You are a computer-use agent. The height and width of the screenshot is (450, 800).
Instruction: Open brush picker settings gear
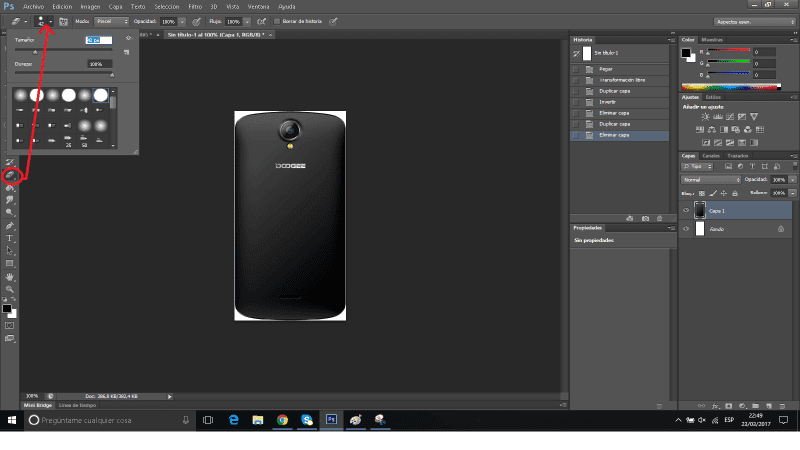pos(129,38)
